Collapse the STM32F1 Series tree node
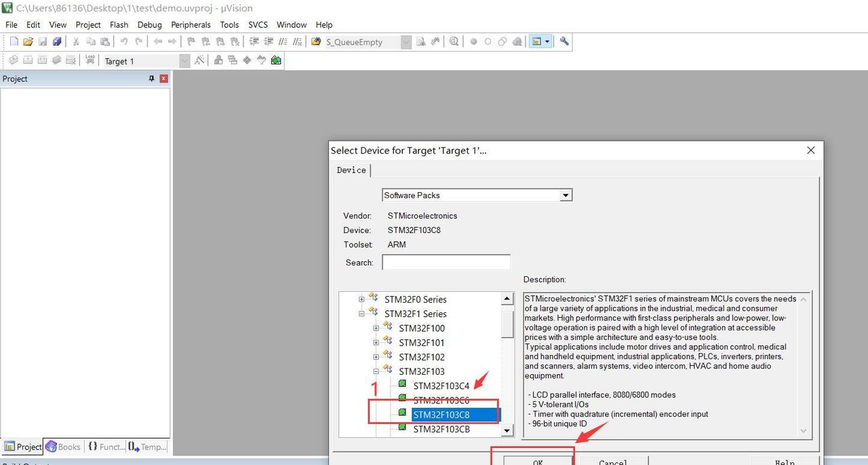Viewport: 868px width, 465px height. click(361, 314)
